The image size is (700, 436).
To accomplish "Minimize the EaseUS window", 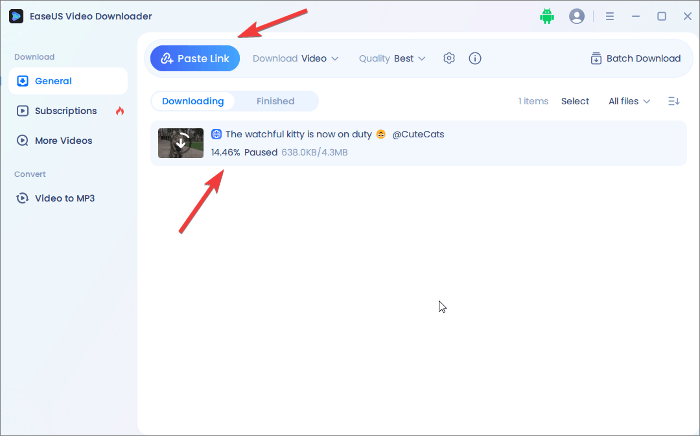I will point(636,17).
